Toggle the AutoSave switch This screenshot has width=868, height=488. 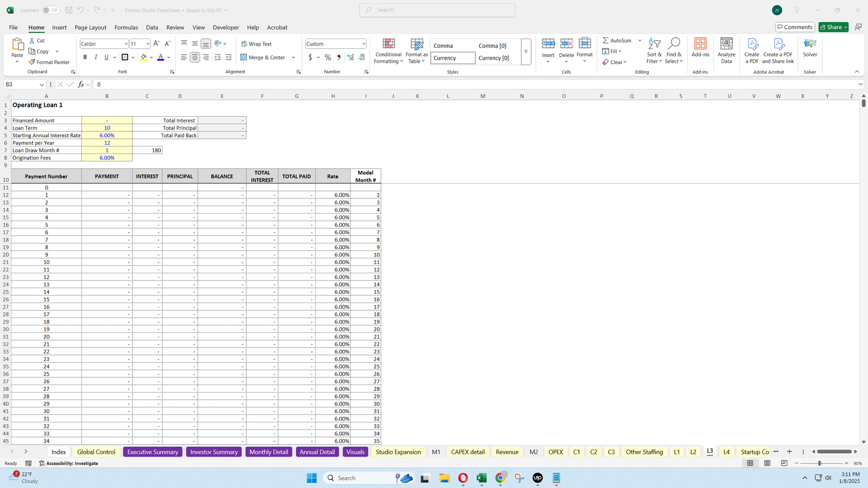pyautogui.click(x=50, y=10)
